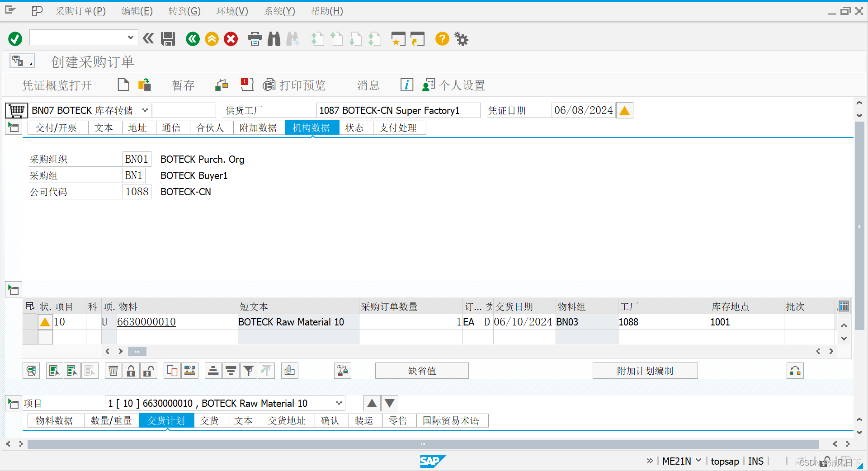This screenshot has height=471, width=868.
Task: Click the 打印预览 button
Action: [295, 85]
